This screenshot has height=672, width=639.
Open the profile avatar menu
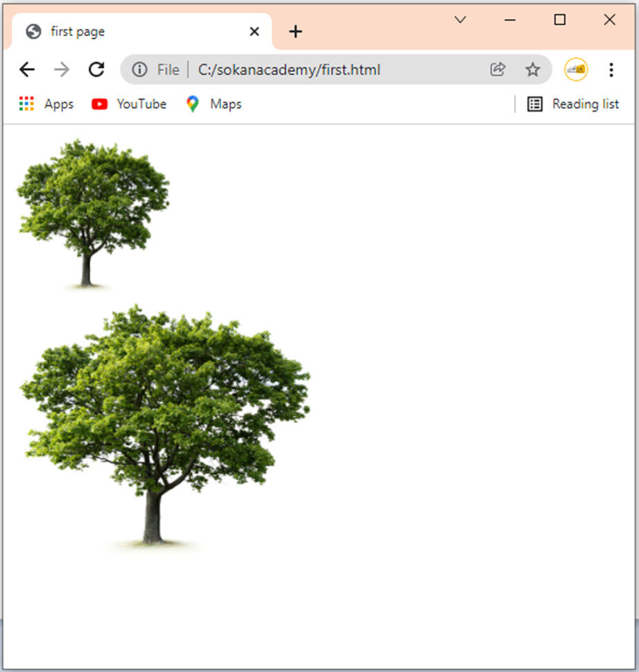[x=576, y=69]
